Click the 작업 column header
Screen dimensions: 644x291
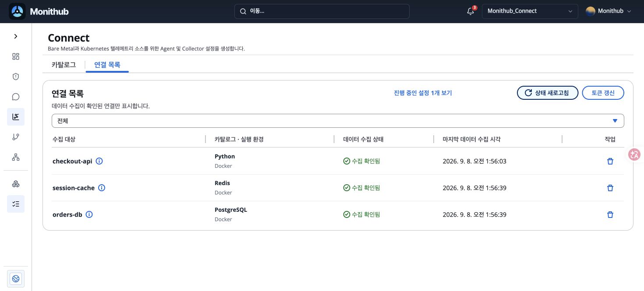(x=610, y=139)
